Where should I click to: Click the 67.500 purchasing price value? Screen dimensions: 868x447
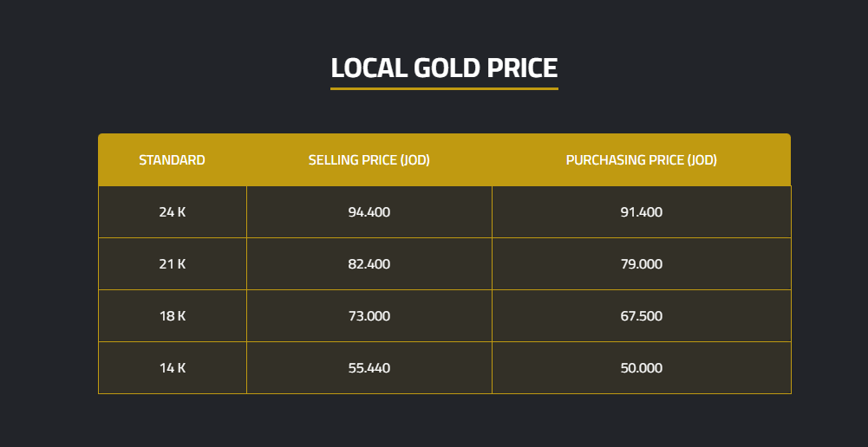[642, 316]
